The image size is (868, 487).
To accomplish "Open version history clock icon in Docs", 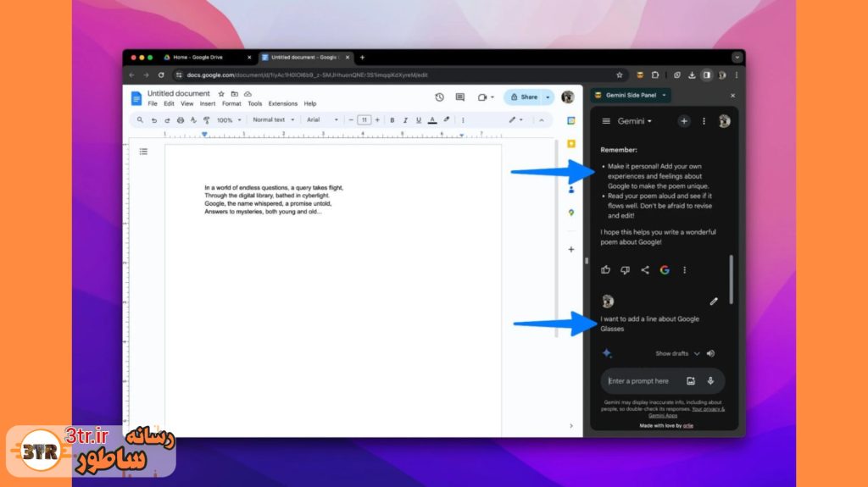I will coord(439,97).
